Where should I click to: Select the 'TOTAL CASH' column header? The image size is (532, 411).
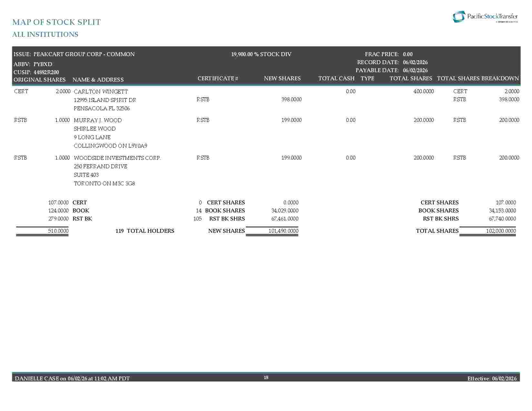(x=336, y=78)
